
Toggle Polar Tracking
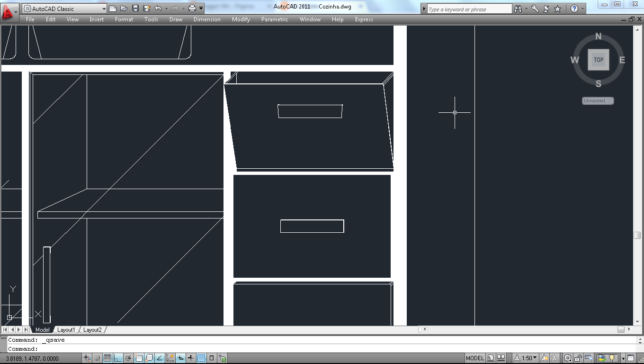pos(129,358)
